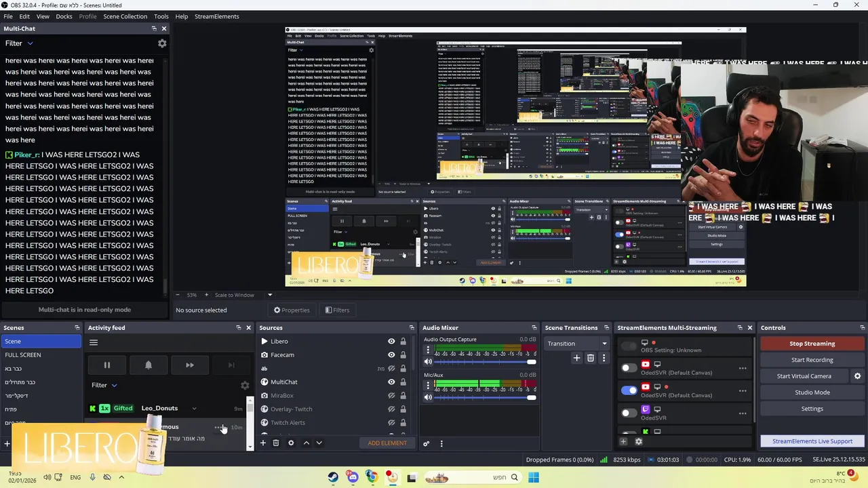Delete the scene transition
This screenshot has height=488, width=868.
pyautogui.click(x=591, y=358)
